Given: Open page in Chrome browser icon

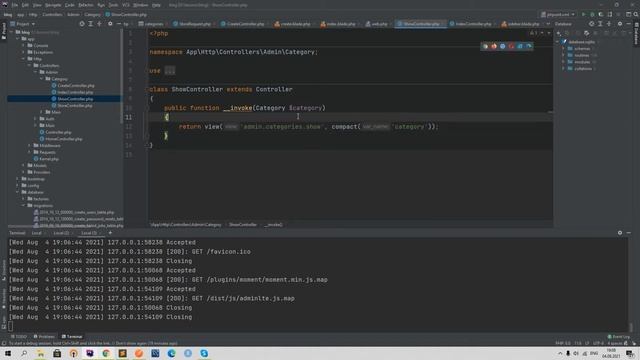Looking at the screenshot, I should (x=485, y=46).
